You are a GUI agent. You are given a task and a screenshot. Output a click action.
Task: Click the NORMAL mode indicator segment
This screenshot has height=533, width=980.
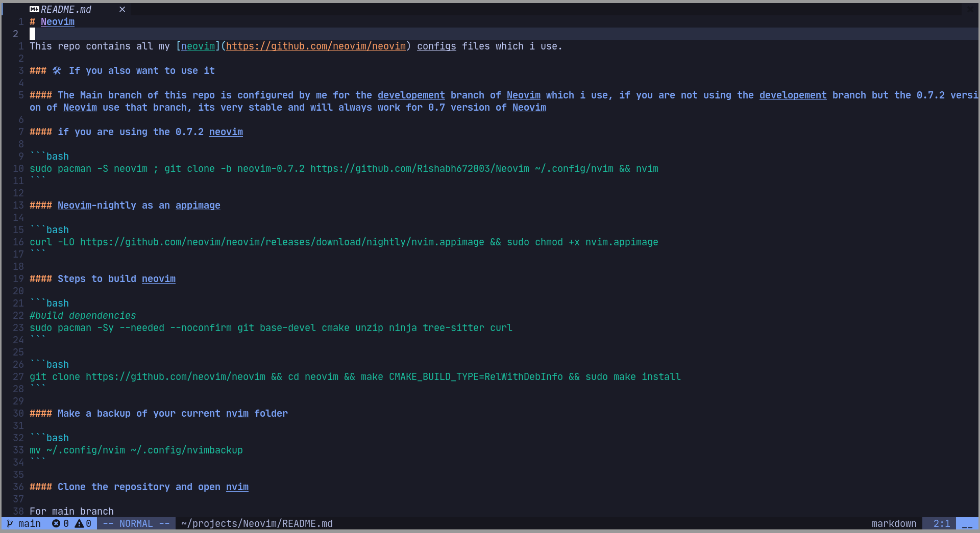[x=136, y=523]
